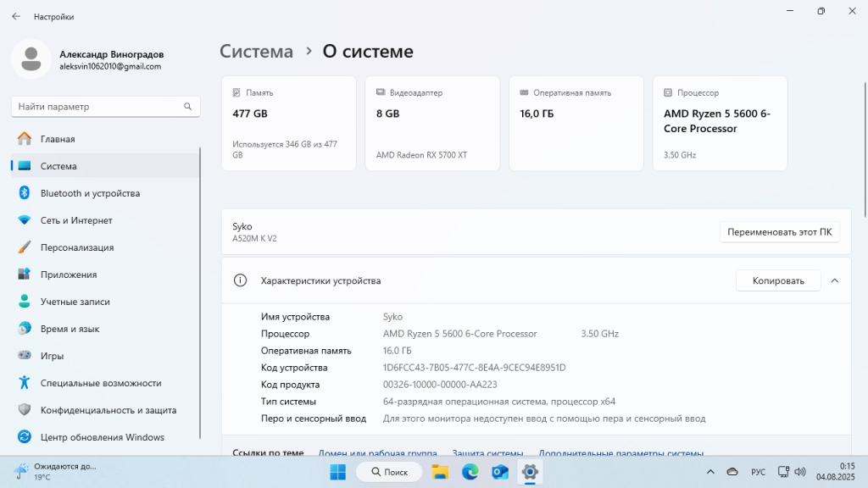Image resolution: width=868 pixels, height=488 pixels.
Task: Open Защита системы link
Action: [487, 453]
